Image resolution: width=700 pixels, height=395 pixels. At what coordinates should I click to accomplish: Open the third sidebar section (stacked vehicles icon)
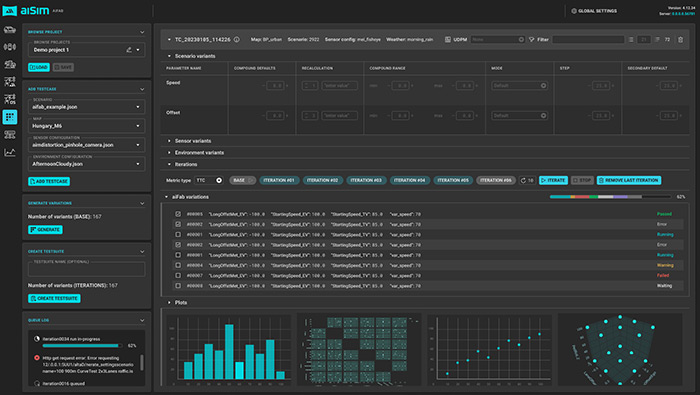point(10,64)
